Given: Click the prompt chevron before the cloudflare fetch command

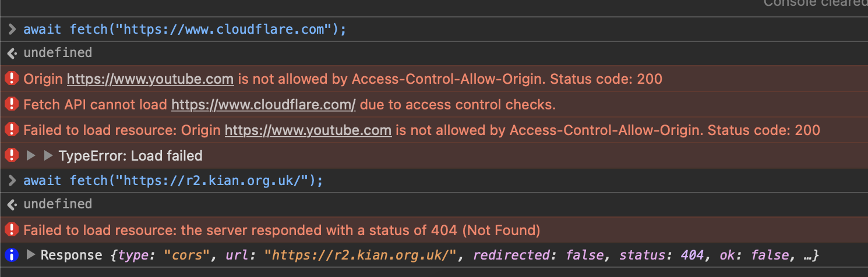Looking at the screenshot, I should [x=11, y=29].
